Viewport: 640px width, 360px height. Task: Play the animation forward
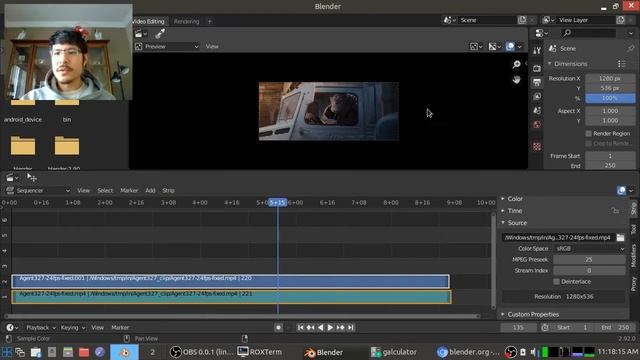coord(330,327)
